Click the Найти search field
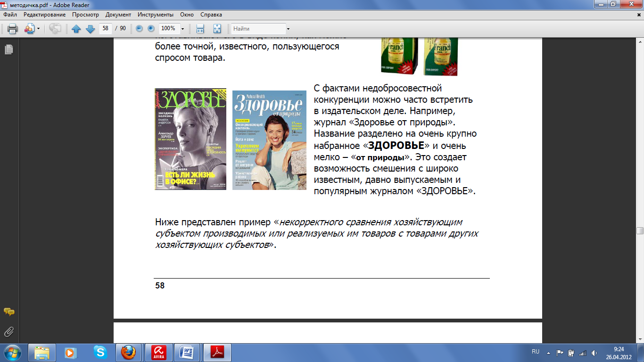Screen dimensions: 644x362 258,29
